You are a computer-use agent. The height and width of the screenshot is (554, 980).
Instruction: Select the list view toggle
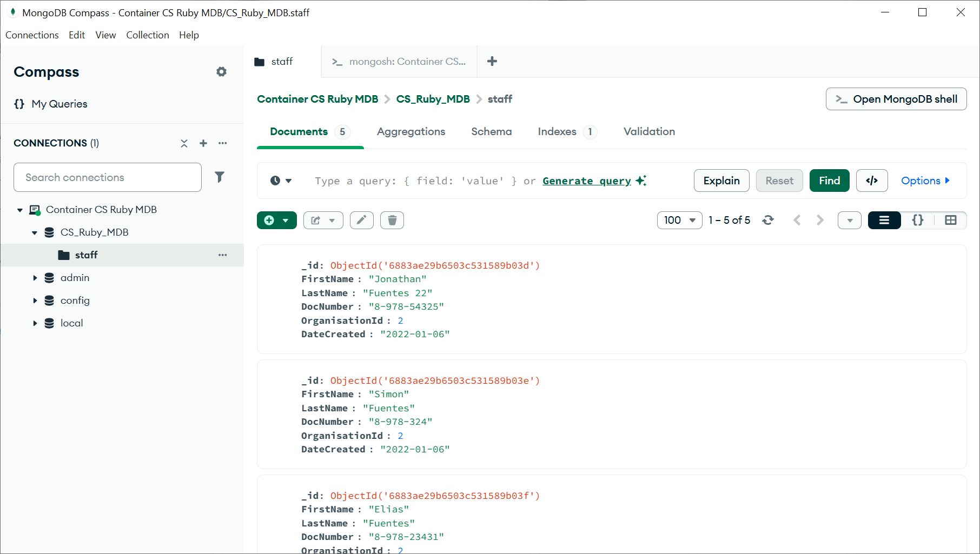pyautogui.click(x=884, y=220)
